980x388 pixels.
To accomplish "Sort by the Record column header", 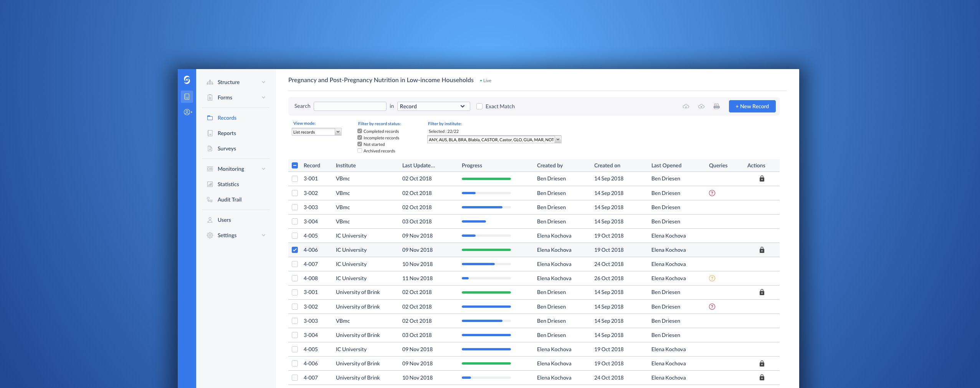I will tap(312, 165).
